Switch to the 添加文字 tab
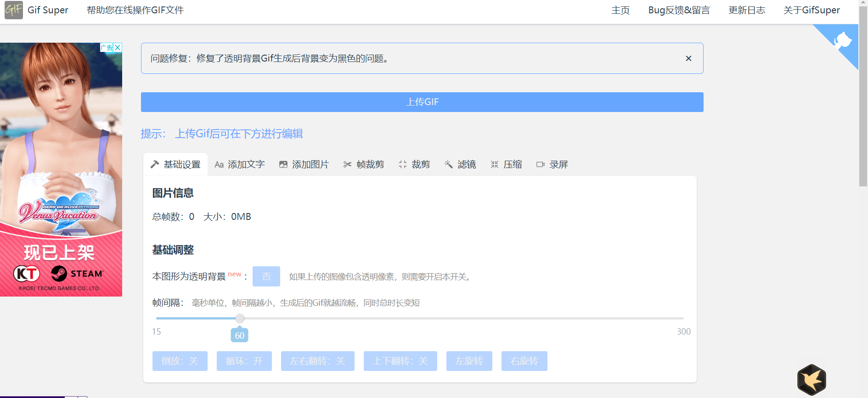This screenshot has height=398, width=868. (x=240, y=164)
